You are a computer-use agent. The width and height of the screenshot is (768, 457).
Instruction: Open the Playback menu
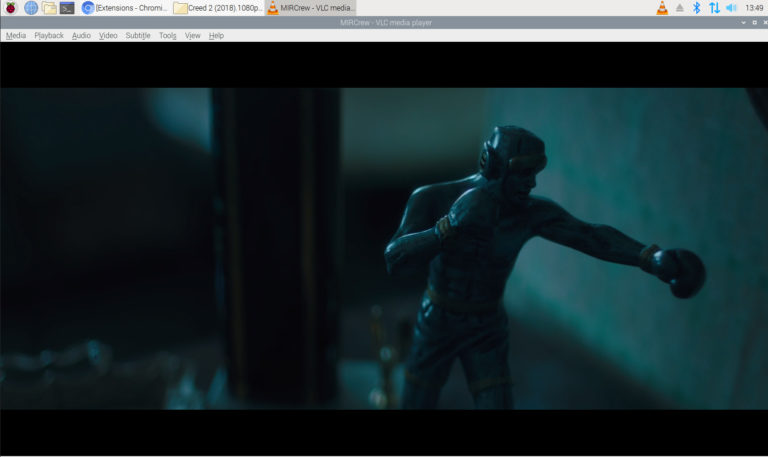click(x=48, y=36)
